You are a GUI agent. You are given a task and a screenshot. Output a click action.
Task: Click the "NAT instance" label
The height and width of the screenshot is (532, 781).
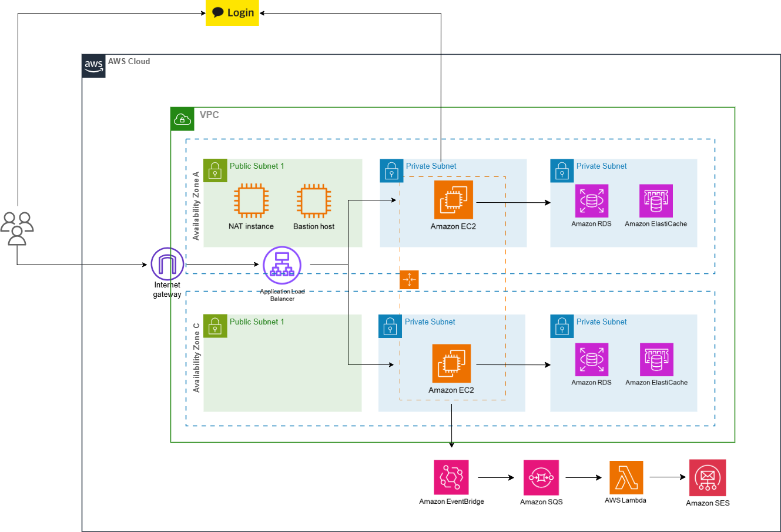pos(251,226)
